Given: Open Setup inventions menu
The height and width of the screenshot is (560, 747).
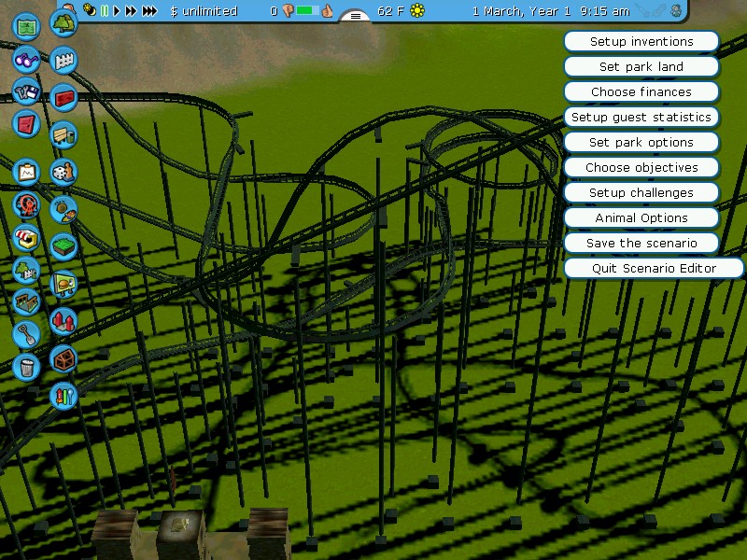Looking at the screenshot, I should click(641, 41).
